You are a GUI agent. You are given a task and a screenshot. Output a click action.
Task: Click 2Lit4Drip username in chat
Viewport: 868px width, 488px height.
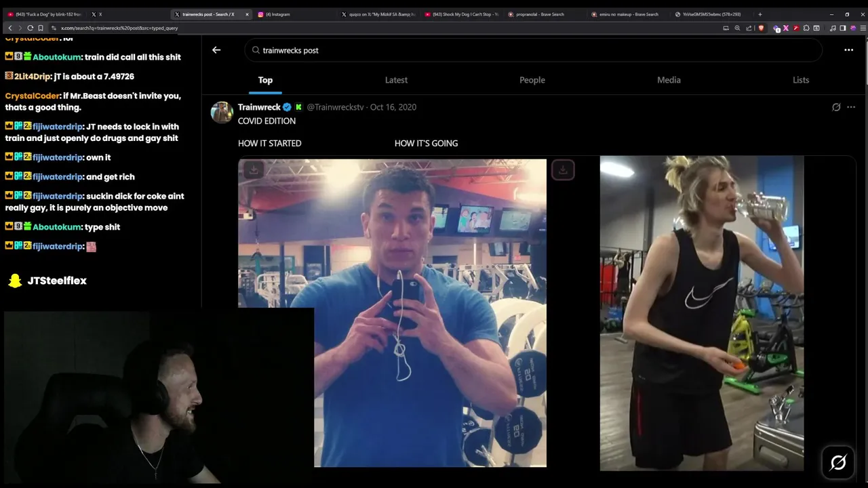[x=33, y=77]
